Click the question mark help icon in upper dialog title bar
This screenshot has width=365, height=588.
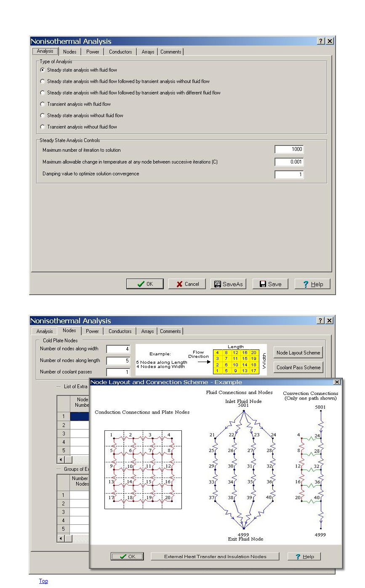tap(321, 41)
